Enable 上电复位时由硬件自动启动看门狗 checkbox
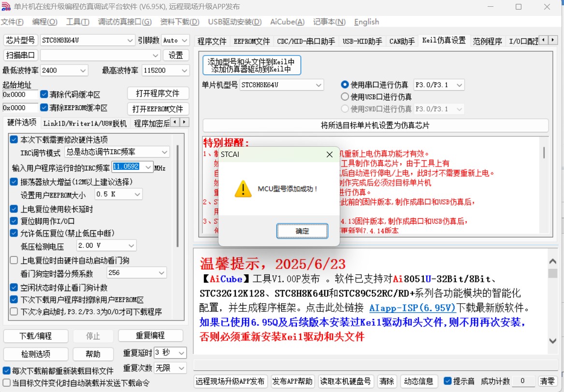This screenshot has height=392, width=564. 14,260
